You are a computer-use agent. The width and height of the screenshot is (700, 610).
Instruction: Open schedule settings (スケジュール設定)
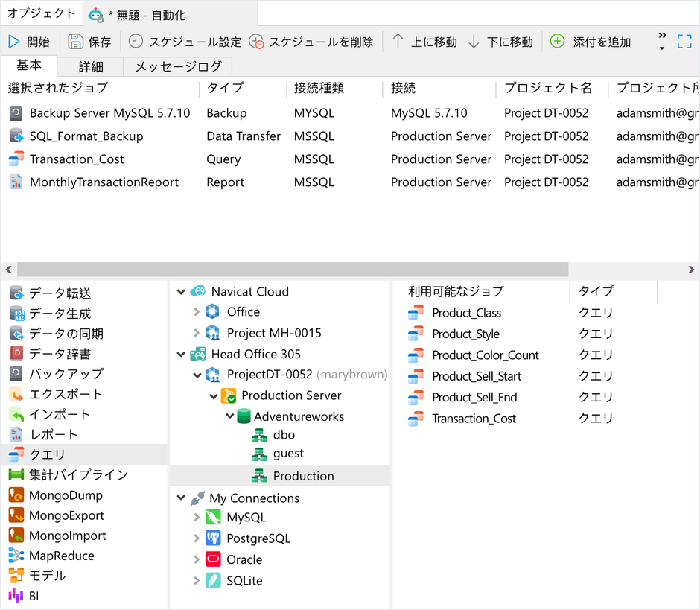136,42
